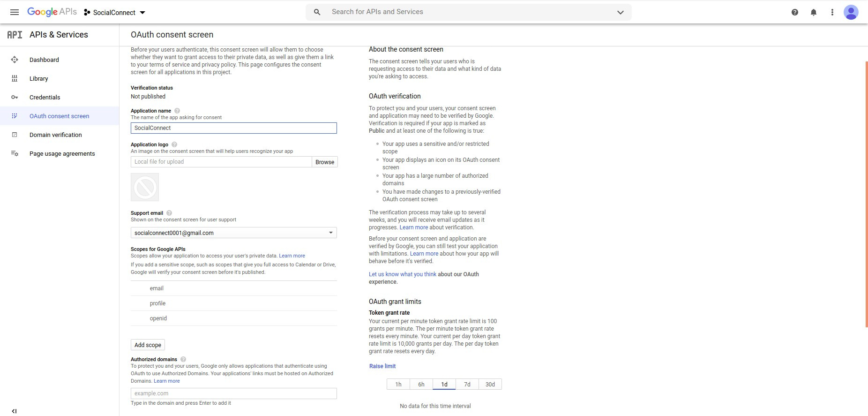Select the 6h time interval tab
The image size is (868, 416).
[x=421, y=384]
